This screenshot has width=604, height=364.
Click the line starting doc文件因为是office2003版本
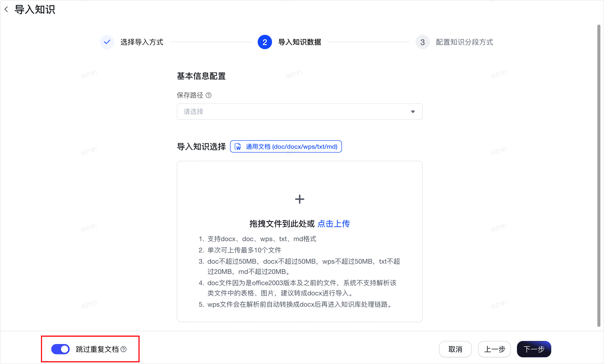(302, 288)
